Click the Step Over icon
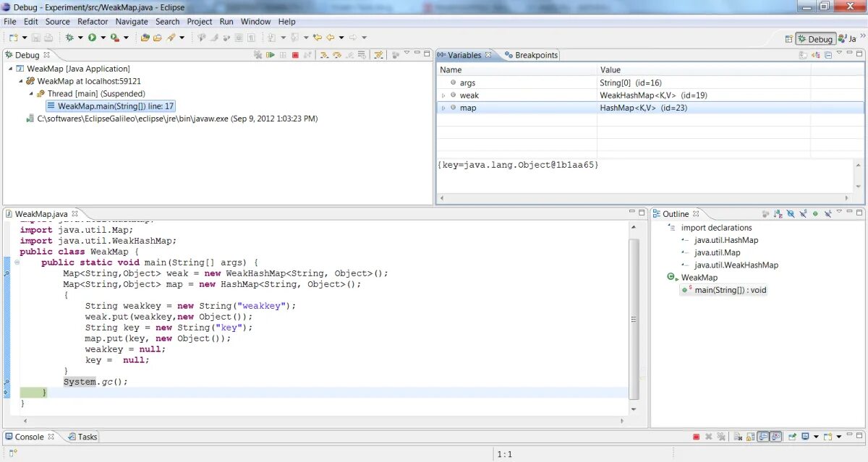This screenshot has height=462, width=868. point(337,54)
